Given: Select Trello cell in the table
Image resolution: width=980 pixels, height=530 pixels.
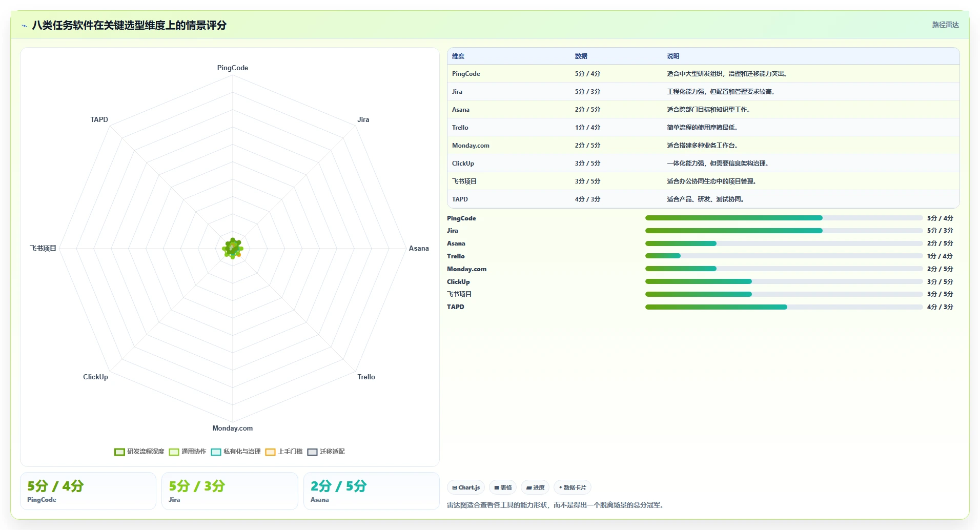Looking at the screenshot, I should [460, 128].
